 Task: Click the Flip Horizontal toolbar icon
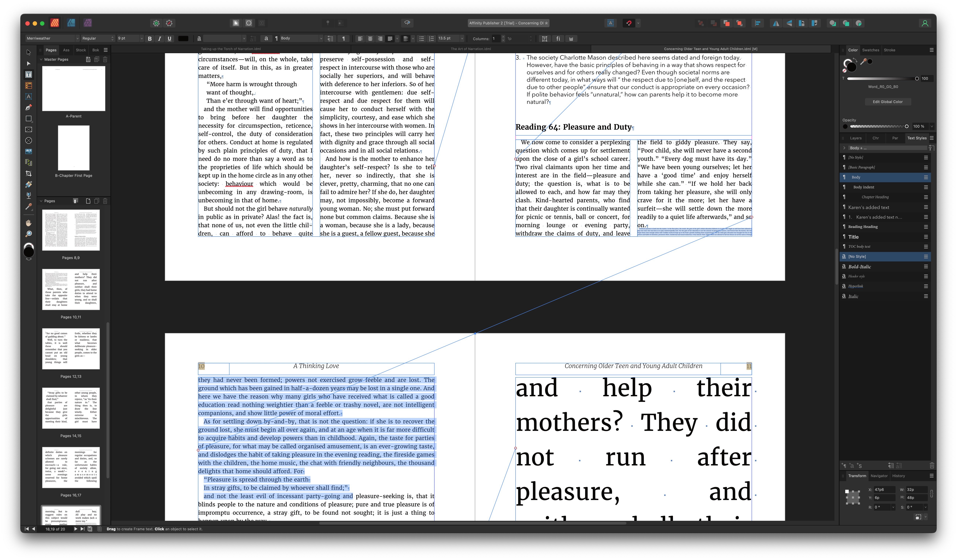[776, 23]
